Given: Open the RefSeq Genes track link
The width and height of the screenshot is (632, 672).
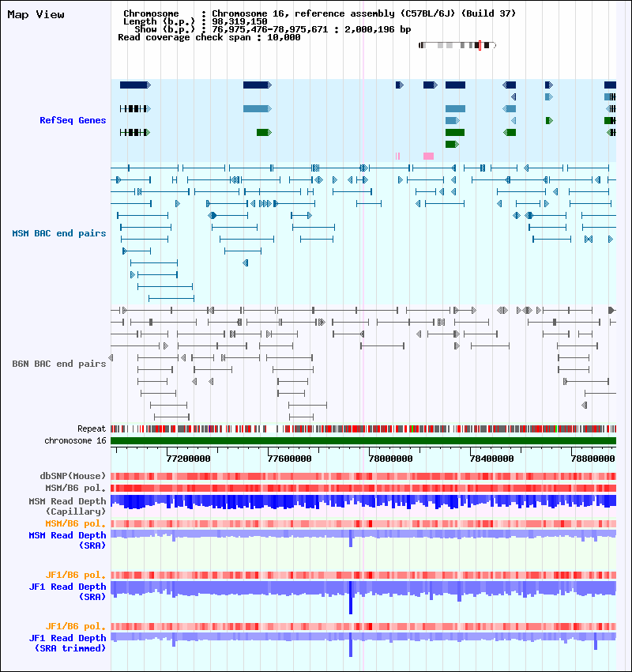Looking at the screenshot, I should click(x=73, y=120).
